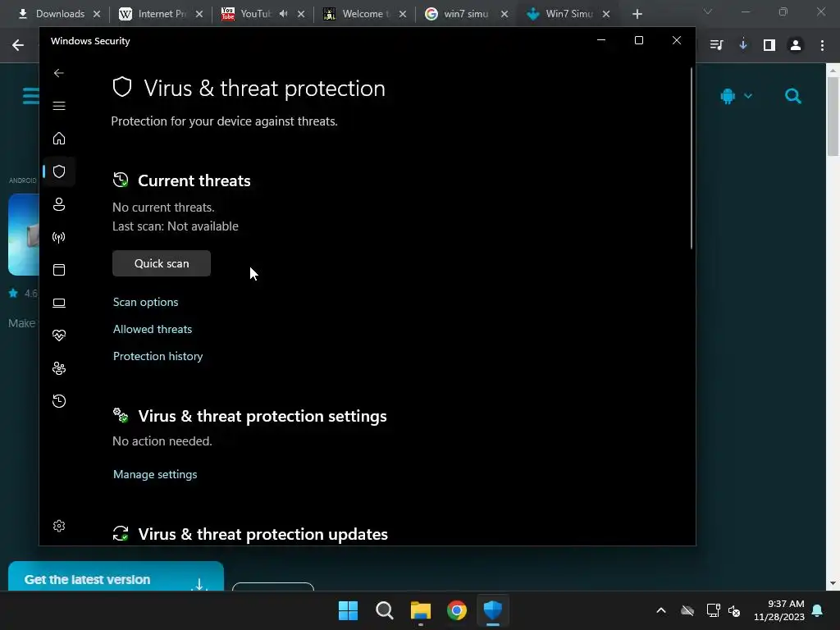Open Protection history clock icon in sidebar
Screen dimensions: 840x630
click(59, 400)
